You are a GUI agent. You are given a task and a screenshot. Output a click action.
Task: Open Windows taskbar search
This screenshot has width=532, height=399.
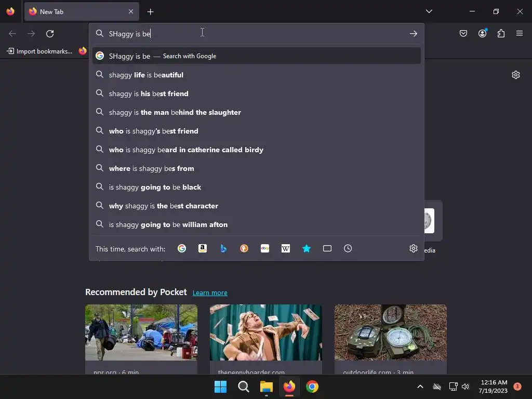tap(243, 387)
